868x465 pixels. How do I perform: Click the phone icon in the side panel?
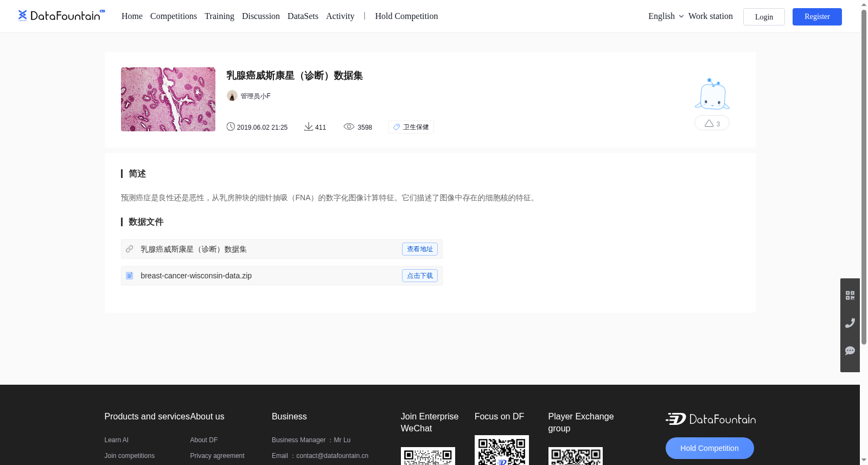850,323
